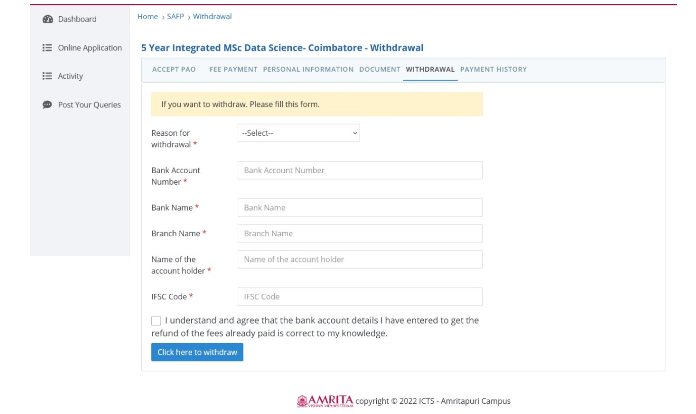The height and width of the screenshot is (414, 696).
Task: Focus the IFSC Code input
Action: pyautogui.click(x=360, y=297)
